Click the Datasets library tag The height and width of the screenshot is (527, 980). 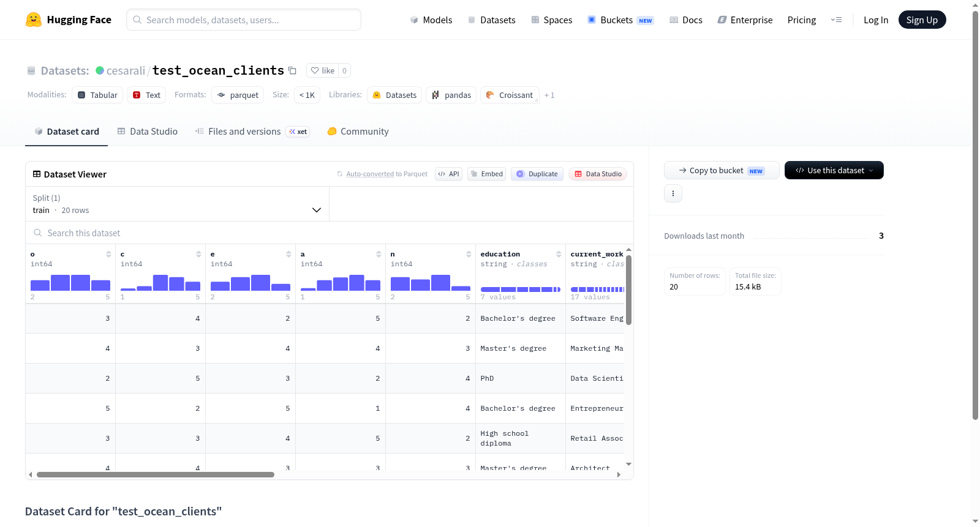click(394, 95)
